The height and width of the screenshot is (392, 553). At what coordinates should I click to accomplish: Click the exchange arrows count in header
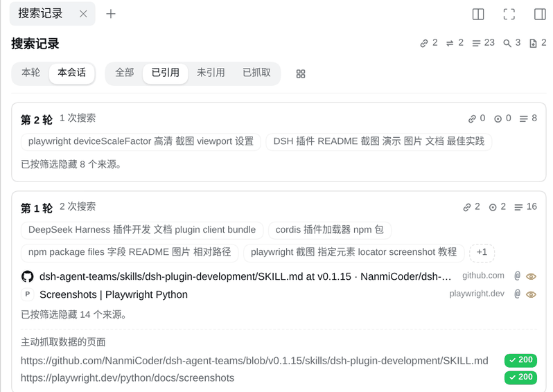click(x=455, y=43)
